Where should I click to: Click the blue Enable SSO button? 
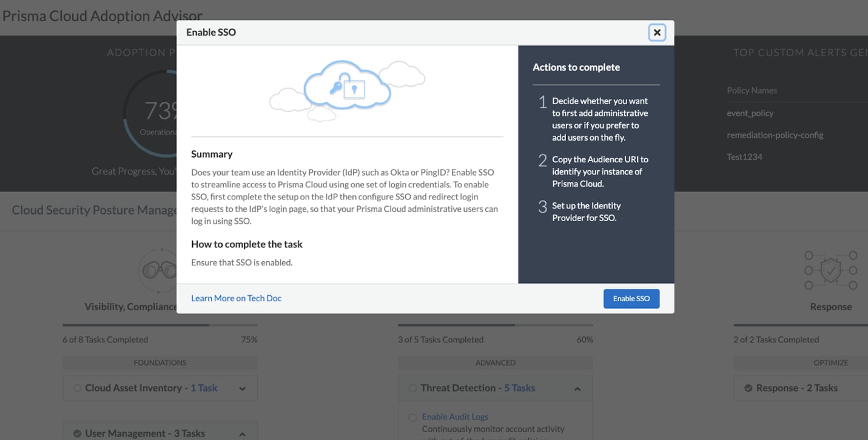631,299
